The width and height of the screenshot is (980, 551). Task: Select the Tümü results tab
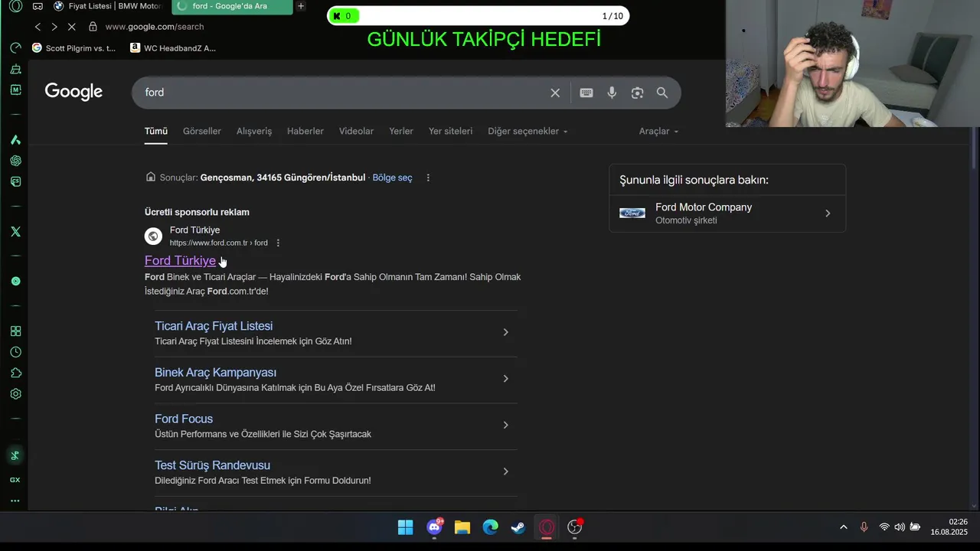[x=156, y=131]
